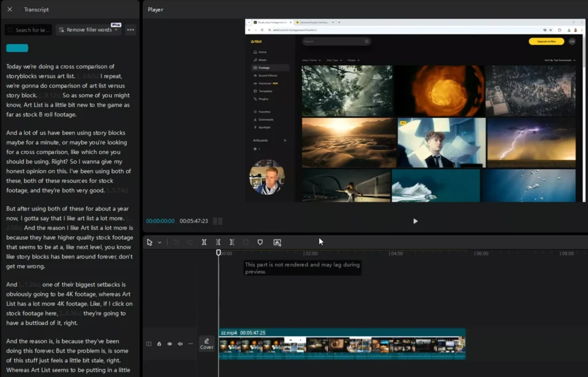Click the Cover button on the timeline
588x377 pixels.
(206, 343)
